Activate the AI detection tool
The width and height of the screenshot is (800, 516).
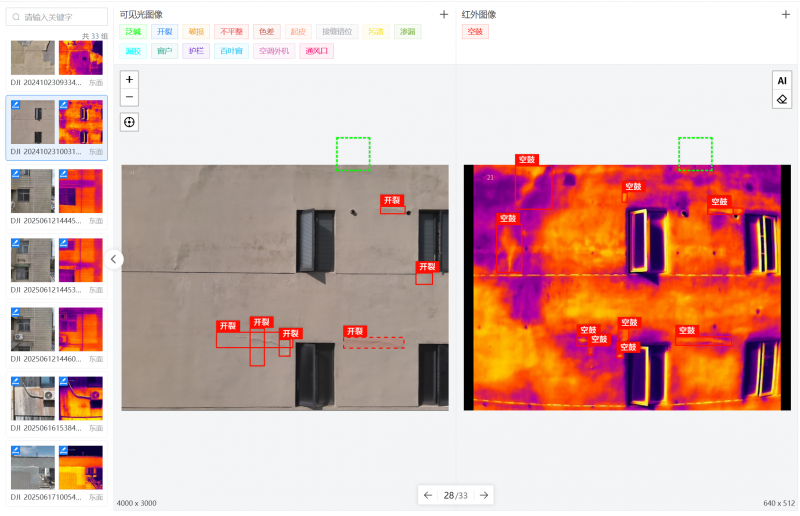782,80
